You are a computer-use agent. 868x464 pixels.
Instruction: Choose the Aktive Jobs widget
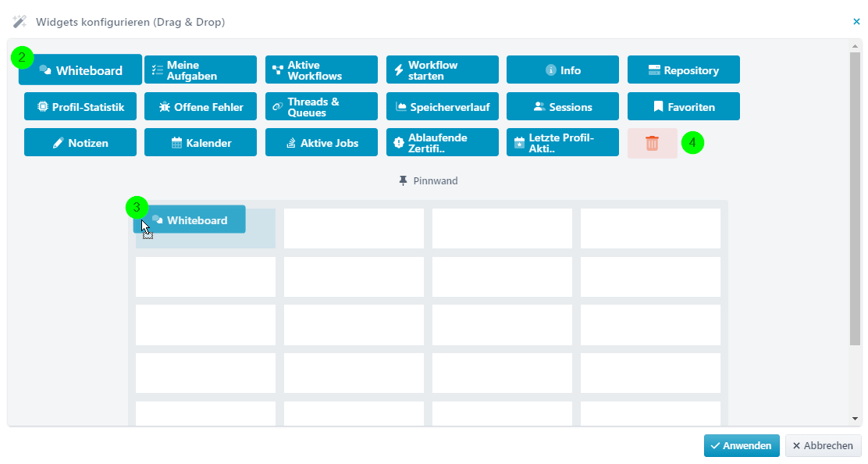tap(321, 142)
